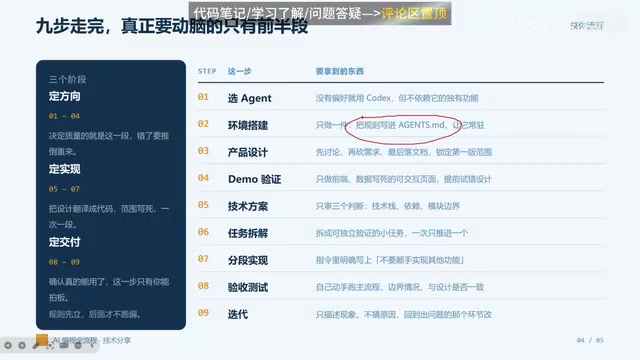Click the STEP column header
Viewport: 640px width, 360px height.
coord(207,71)
